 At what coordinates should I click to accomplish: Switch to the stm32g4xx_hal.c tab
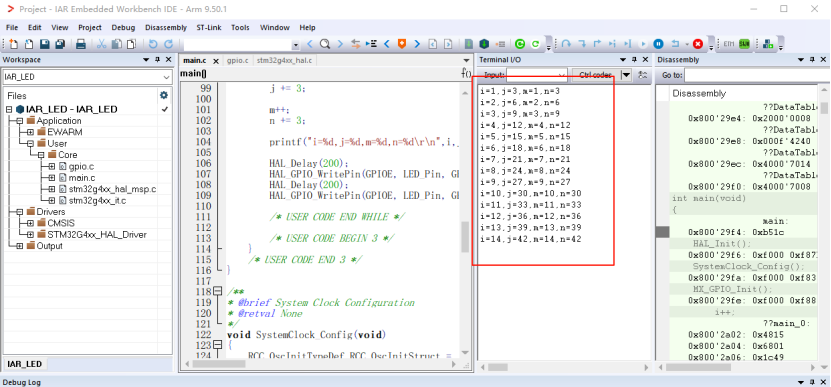(284, 60)
